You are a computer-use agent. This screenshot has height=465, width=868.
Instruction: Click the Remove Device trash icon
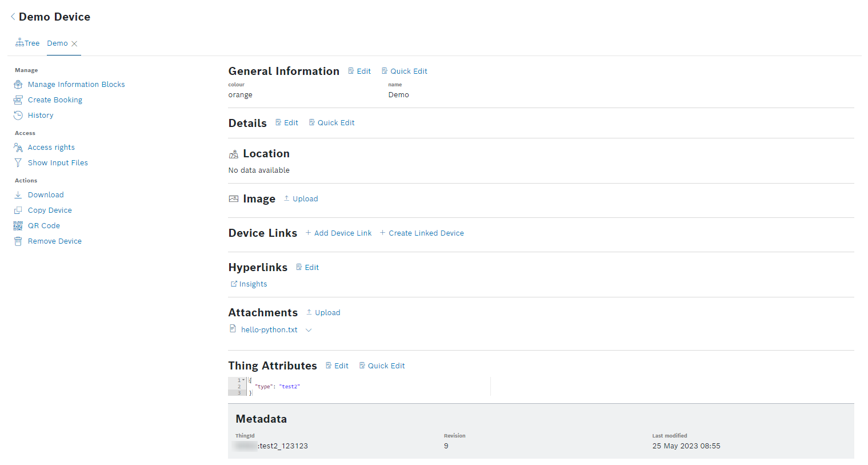(x=18, y=241)
